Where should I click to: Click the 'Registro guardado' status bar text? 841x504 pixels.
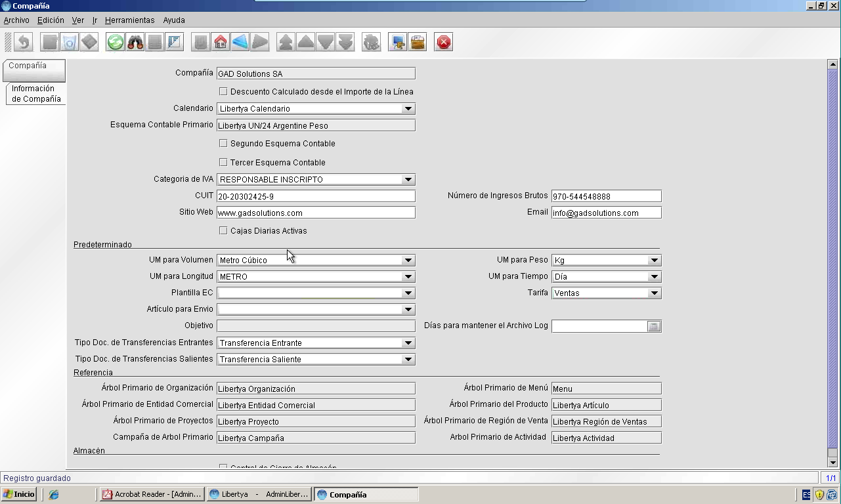(x=37, y=478)
